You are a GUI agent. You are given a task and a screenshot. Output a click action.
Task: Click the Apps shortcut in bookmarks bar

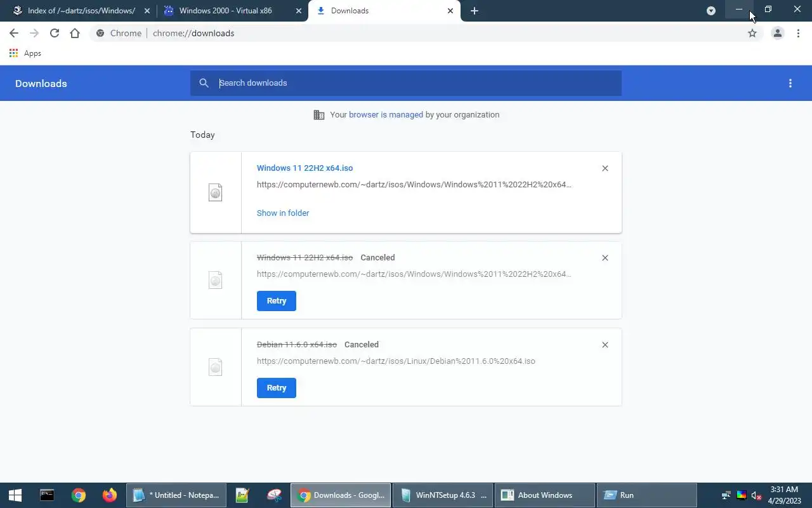pos(25,53)
